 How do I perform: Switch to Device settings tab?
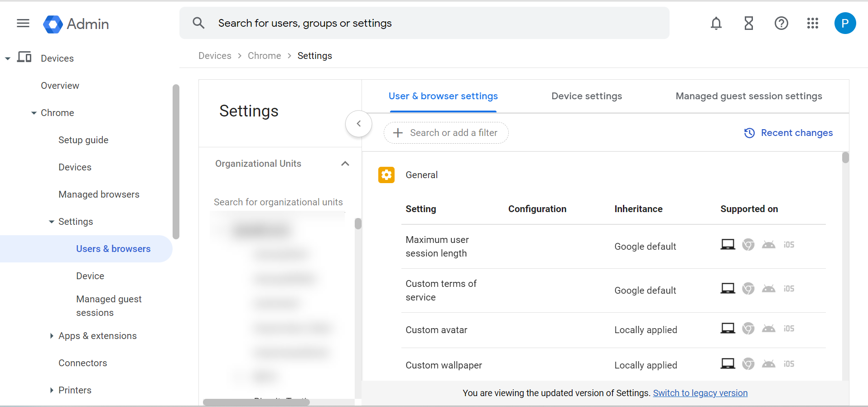point(587,96)
